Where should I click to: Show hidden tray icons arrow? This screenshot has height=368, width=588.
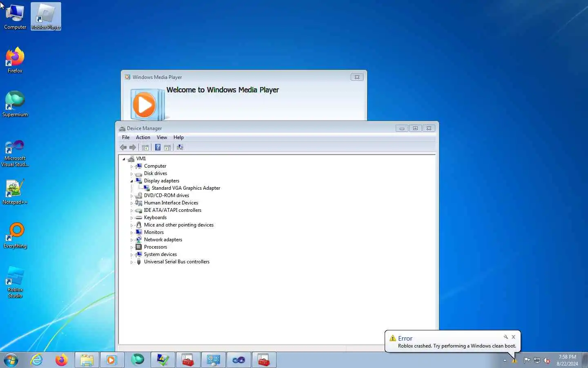point(505,361)
